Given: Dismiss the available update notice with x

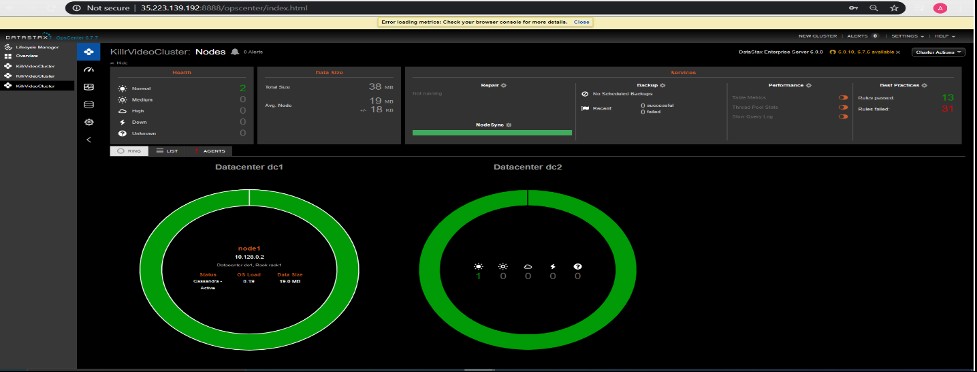Looking at the screenshot, I should 898,52.
